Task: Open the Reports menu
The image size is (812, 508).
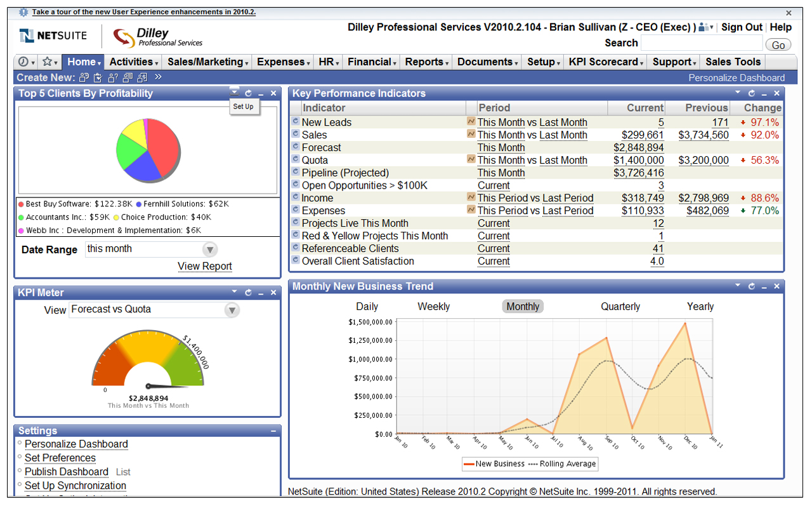Action: tap(427, 62)
